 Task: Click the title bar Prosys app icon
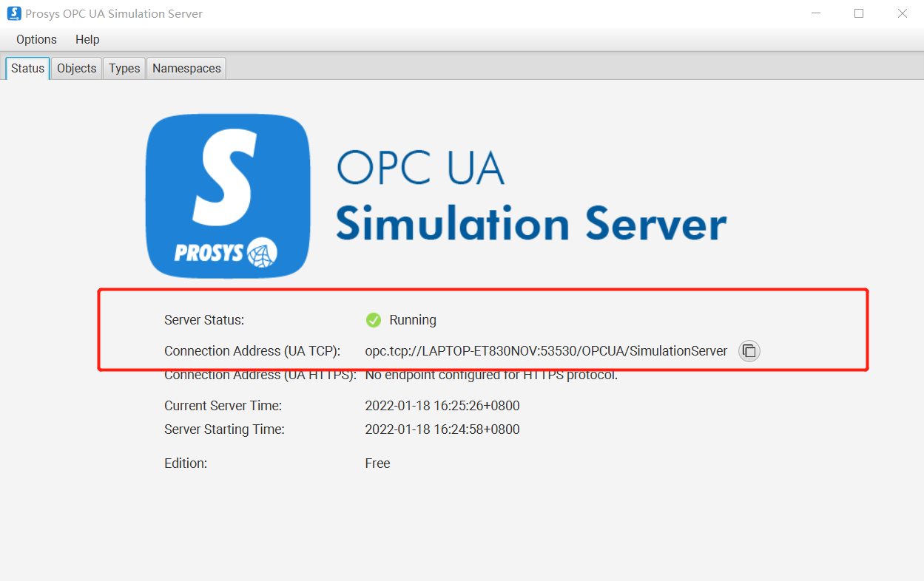click(13, 13)
